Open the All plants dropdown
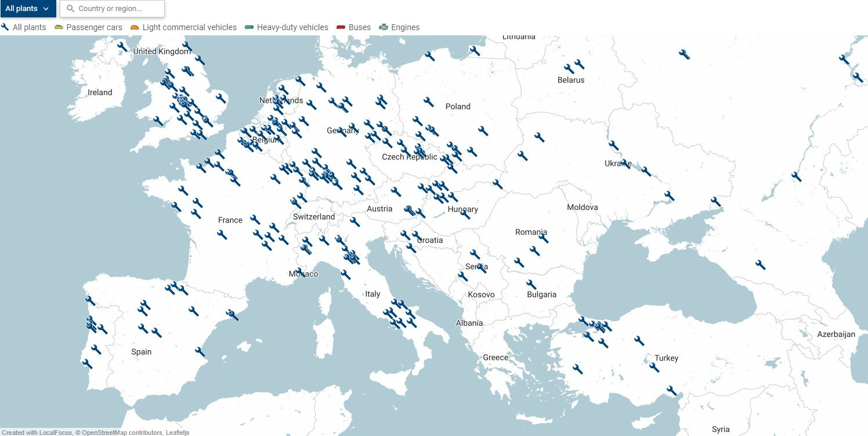 point(28,9)
